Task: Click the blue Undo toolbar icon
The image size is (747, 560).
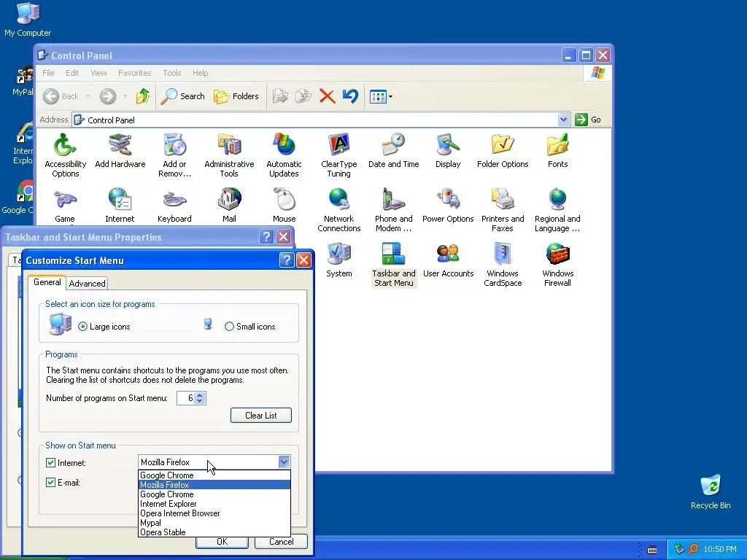Action: [x=350, y=96]
